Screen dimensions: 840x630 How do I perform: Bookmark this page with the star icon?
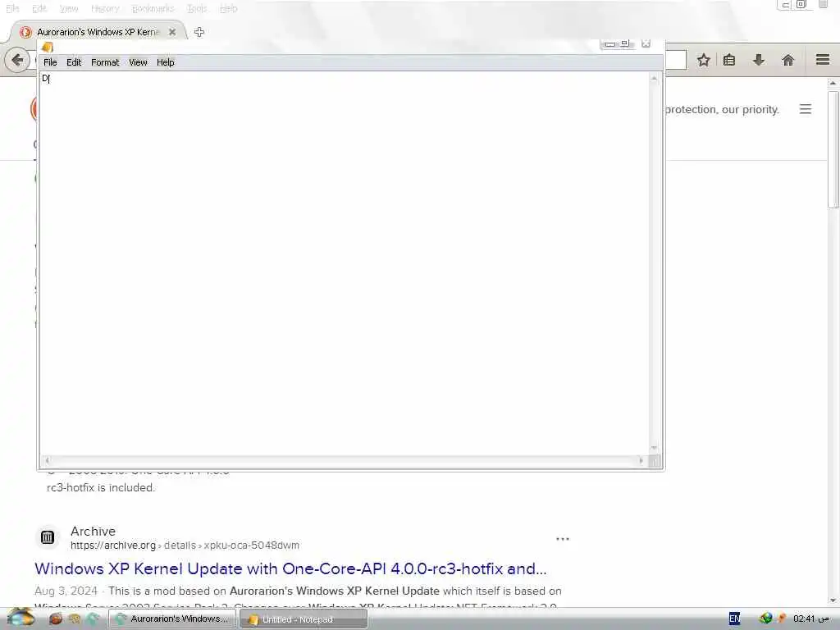(703, 60)
